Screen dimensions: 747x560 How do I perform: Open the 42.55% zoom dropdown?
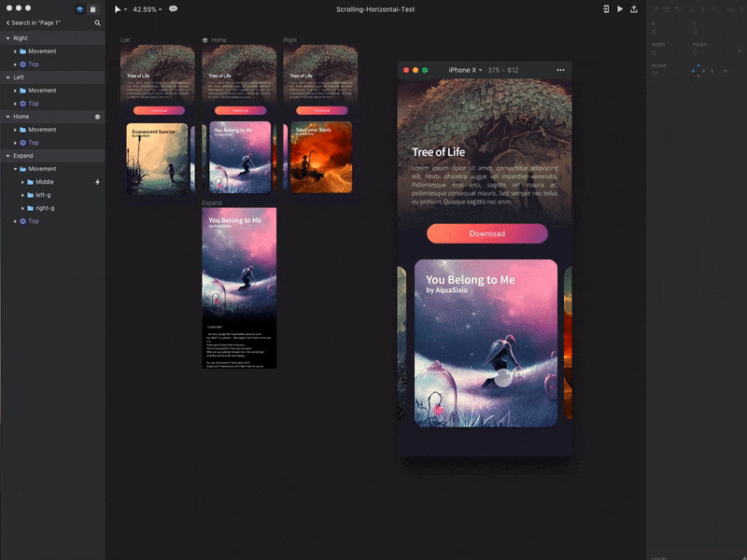point(148,9)
